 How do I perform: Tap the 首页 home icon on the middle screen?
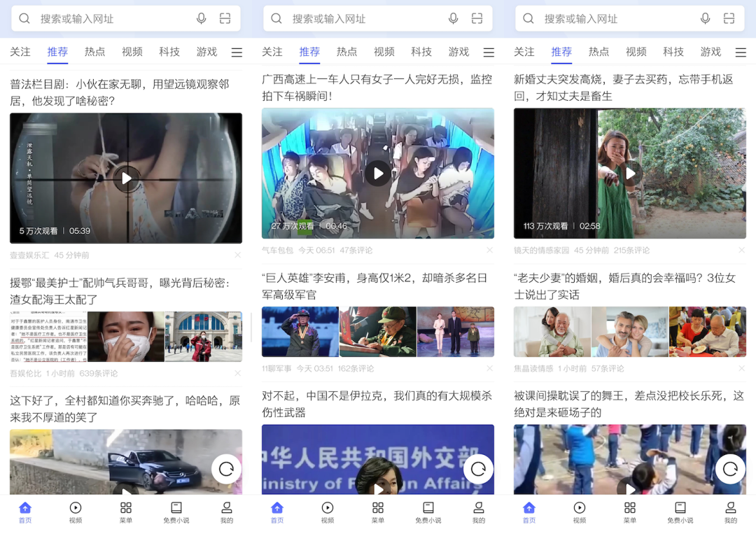pos(277,507)
